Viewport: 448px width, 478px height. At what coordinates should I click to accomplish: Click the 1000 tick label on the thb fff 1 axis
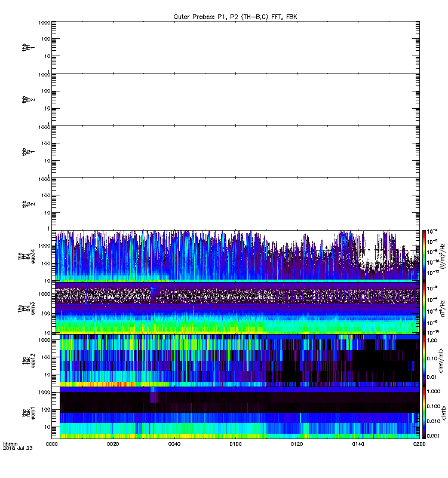point(44,23)
